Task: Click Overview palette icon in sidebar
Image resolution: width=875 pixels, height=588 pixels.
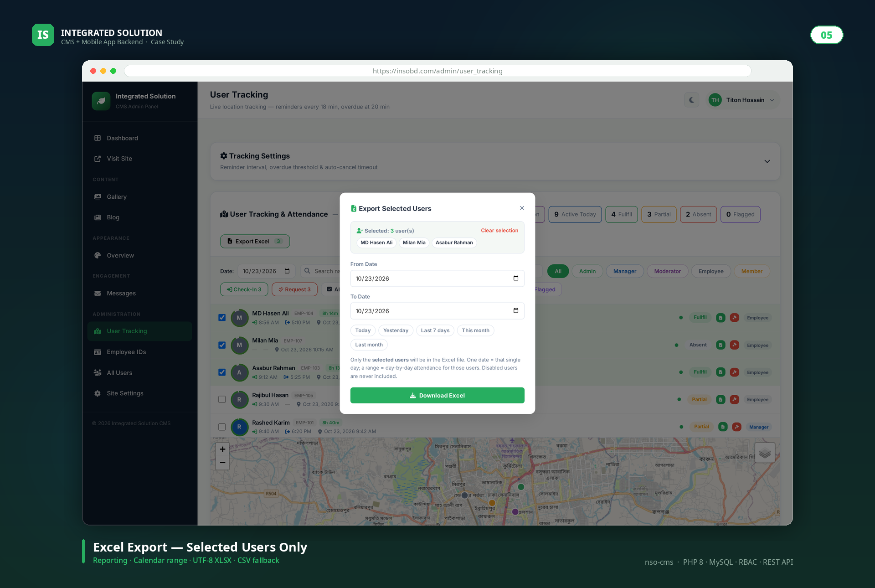Action: pos(98,255)
